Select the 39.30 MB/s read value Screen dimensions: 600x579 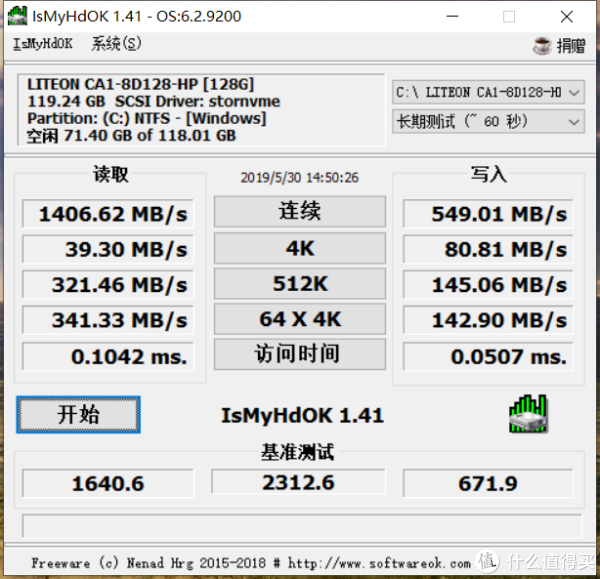[x=108, y=249]
